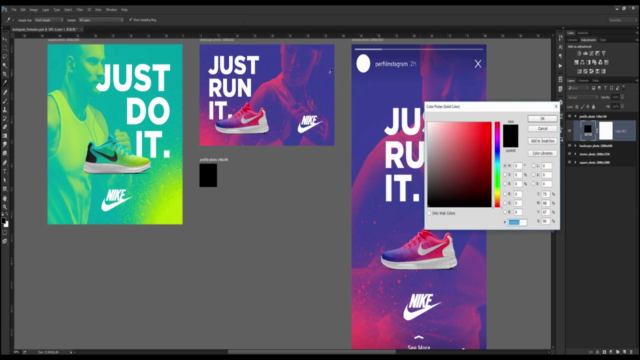Switch to the Swatches tab
Viewport: 640px width, 360px height.
583,33
